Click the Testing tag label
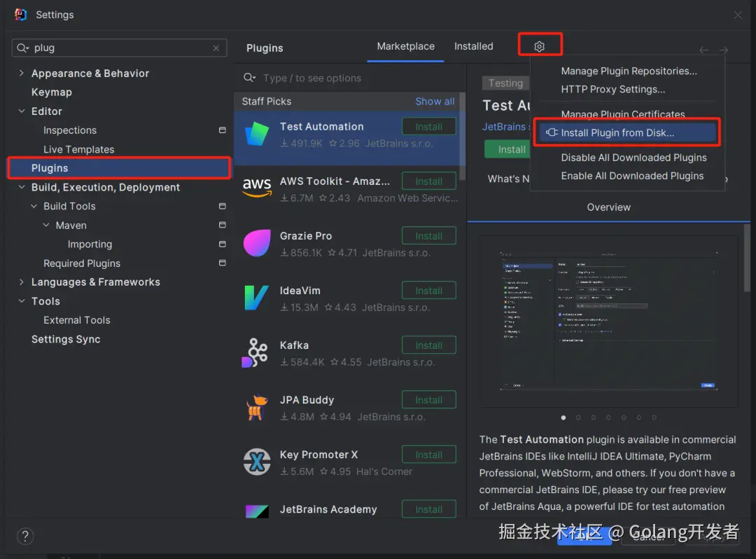756x559 pixels. pyautogui.click(x=505, y=83)
